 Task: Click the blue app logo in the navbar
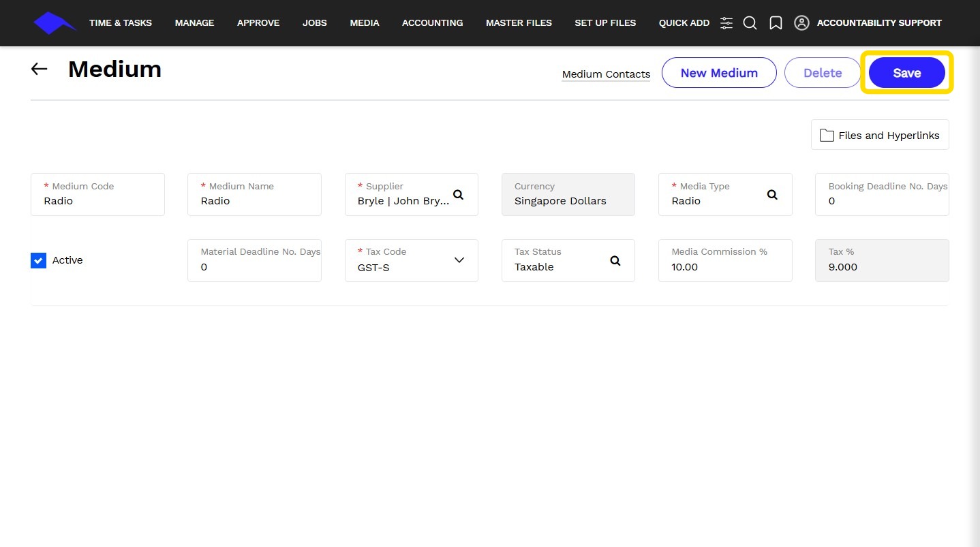click(x=55, y=22)
